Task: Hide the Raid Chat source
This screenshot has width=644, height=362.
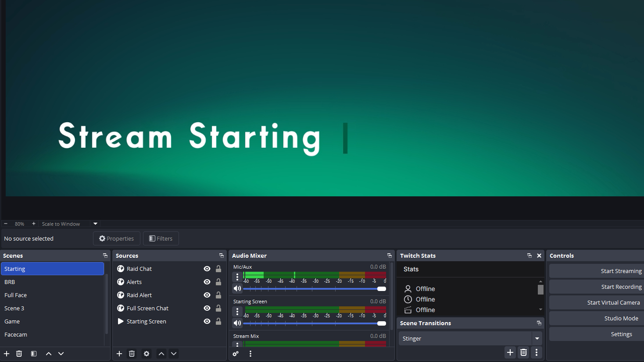Action: pyautogui.click(x=207, y=269)
